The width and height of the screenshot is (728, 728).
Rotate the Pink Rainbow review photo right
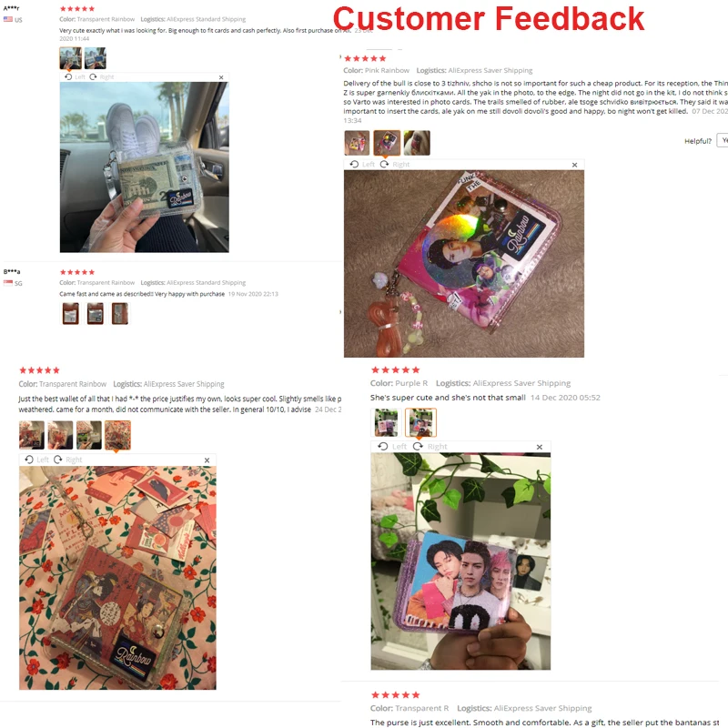pyautogui.click(x=395, y=165)
